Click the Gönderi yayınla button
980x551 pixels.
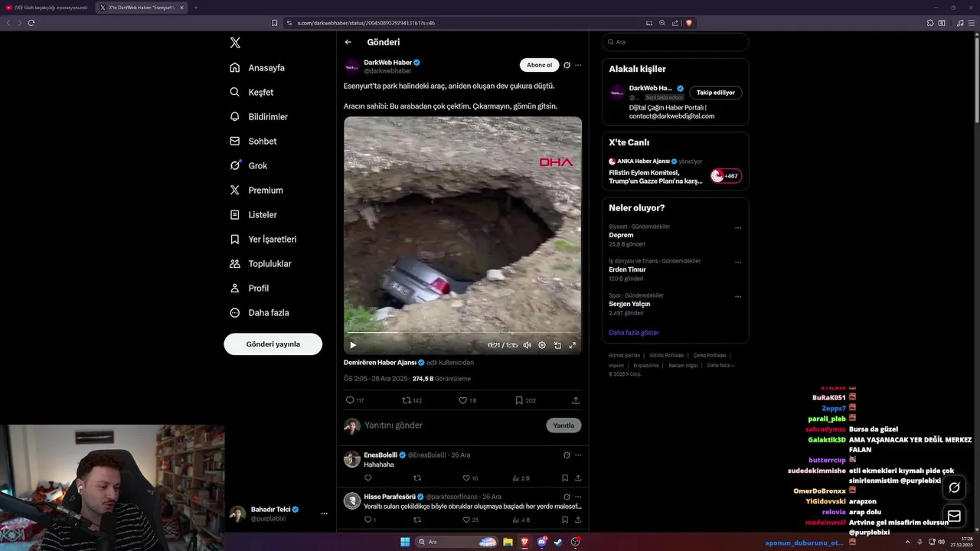[273, 344]
